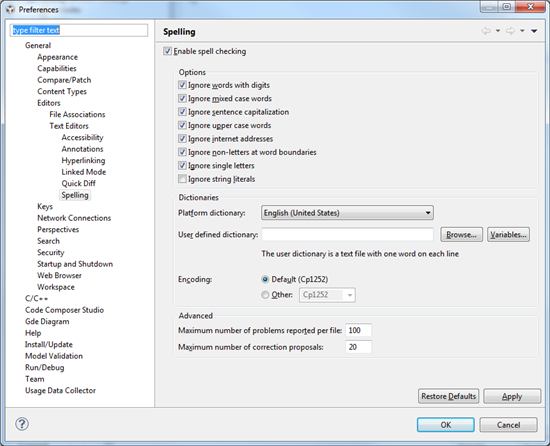Click the type filter text box

79,30
